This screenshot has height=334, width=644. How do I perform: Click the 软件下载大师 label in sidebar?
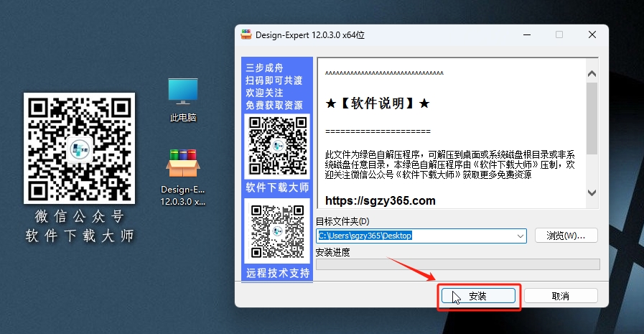(277, 187)
